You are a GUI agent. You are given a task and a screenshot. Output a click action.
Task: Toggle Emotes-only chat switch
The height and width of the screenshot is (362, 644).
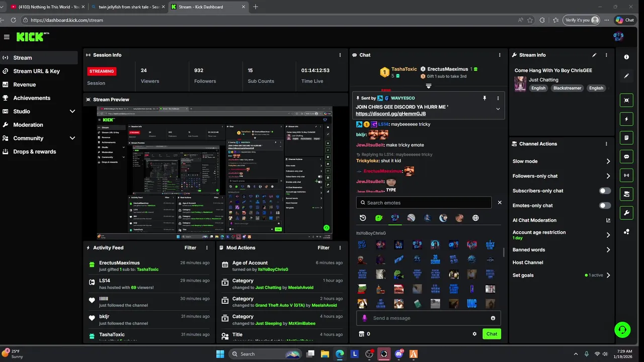pos(605,205)
